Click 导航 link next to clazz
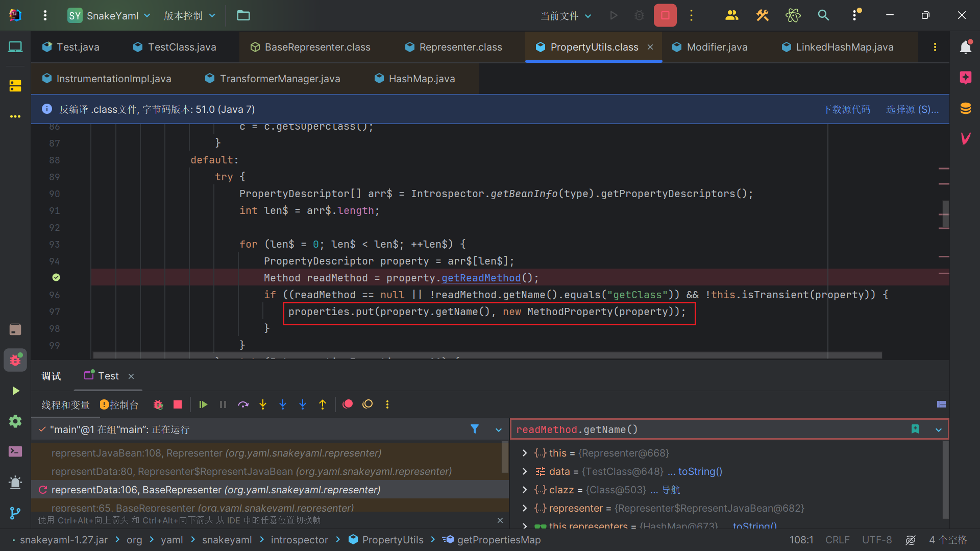 [671, 490]
